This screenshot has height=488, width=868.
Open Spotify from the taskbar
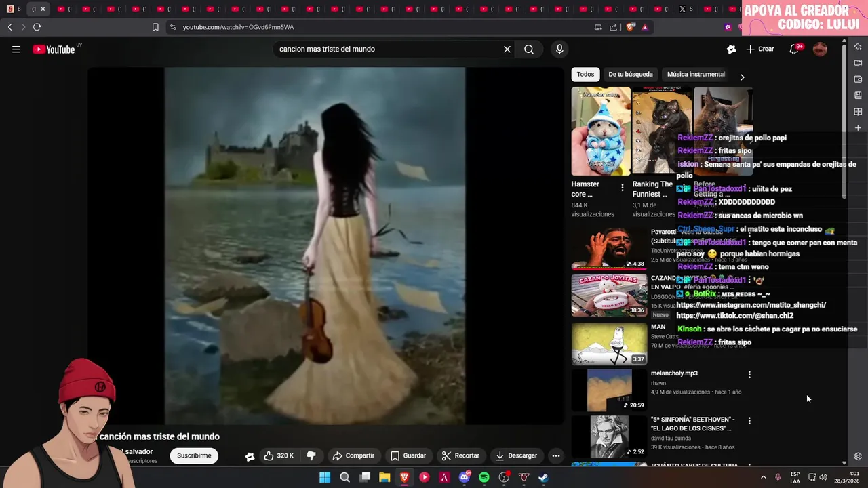[x=484, y=477]
